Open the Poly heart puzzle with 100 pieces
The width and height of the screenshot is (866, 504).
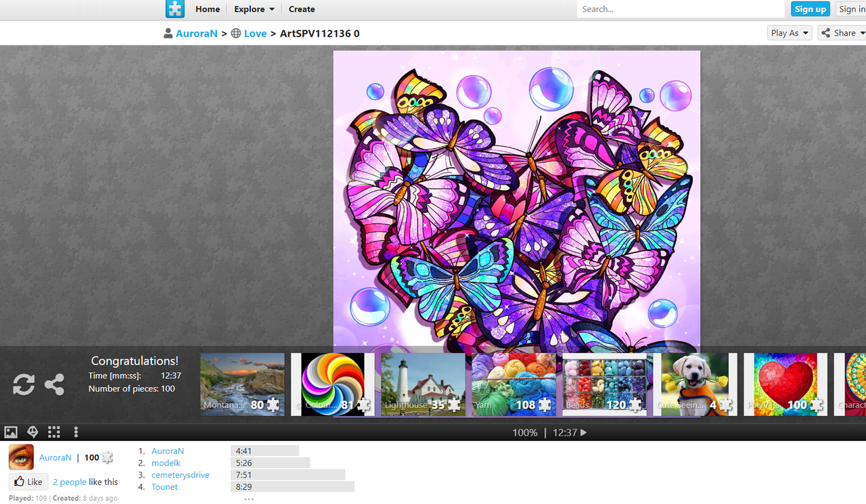point(785,384)
